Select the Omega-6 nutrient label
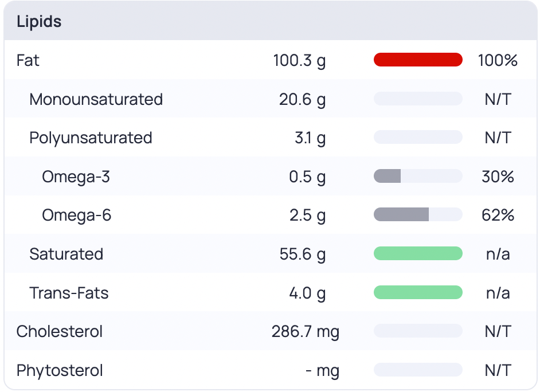540x392 pixels. pos(76,215)
